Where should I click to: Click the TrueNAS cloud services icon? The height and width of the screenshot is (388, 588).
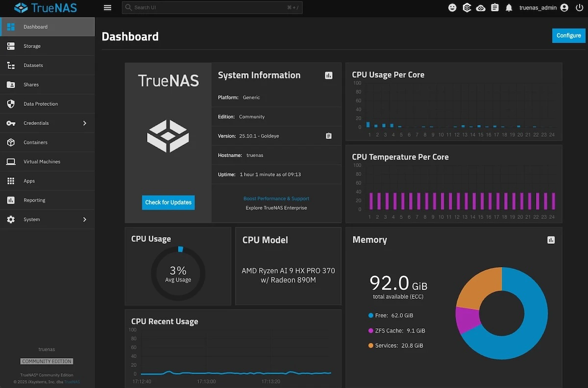481,7
